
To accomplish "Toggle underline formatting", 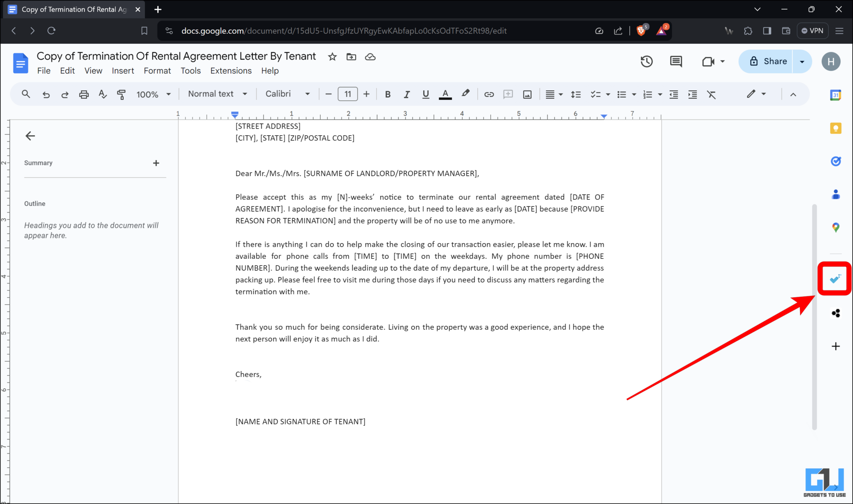I will click(x=426, y=94).
